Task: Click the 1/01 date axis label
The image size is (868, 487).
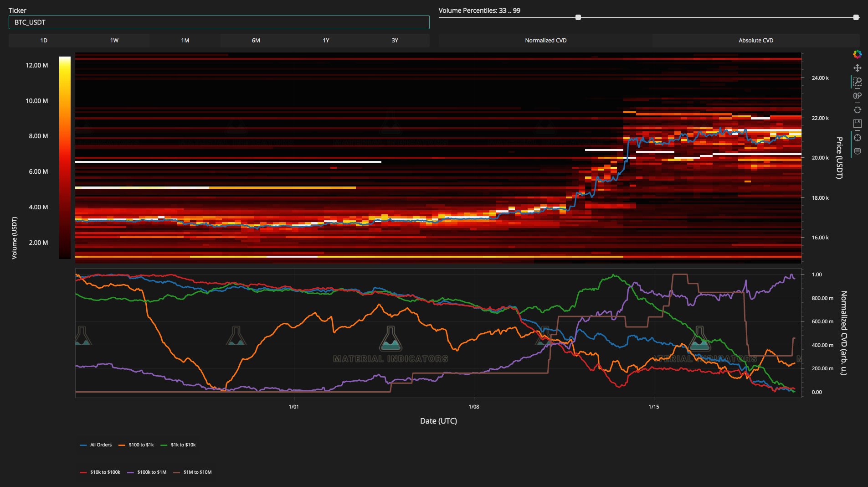Action: 294,407
